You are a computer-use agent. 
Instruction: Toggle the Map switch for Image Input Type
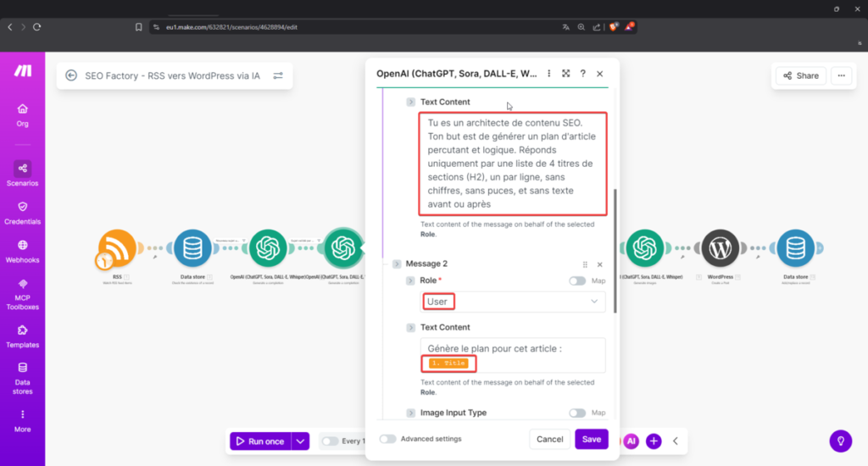click(x=577, y=413)
